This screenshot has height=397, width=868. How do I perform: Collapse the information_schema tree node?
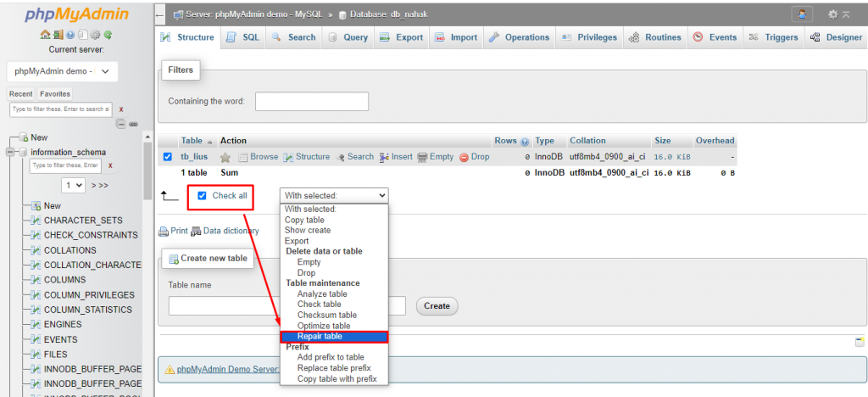point(11,152)
